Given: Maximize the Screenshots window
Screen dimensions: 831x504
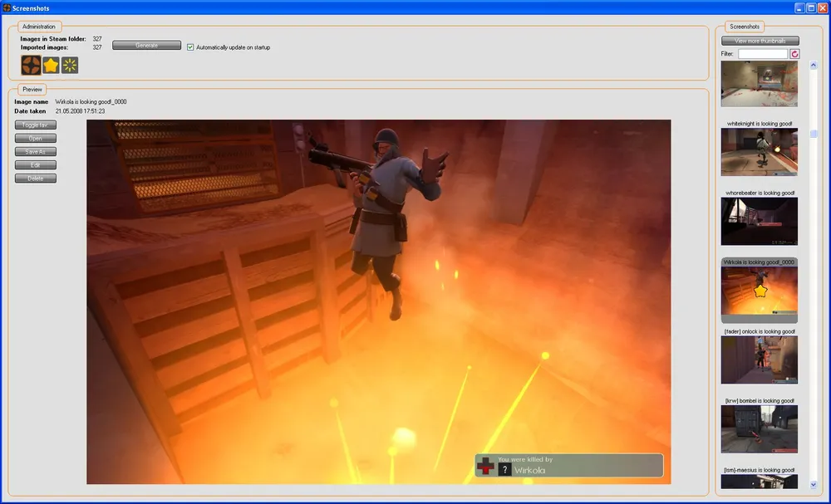Looking at the screenshot, I should 811,8.
